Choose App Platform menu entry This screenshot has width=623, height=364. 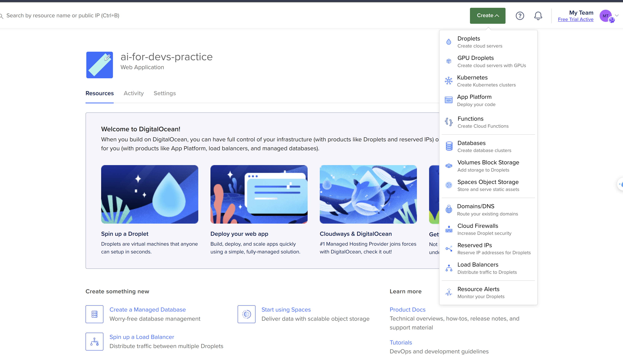point(488,100)
